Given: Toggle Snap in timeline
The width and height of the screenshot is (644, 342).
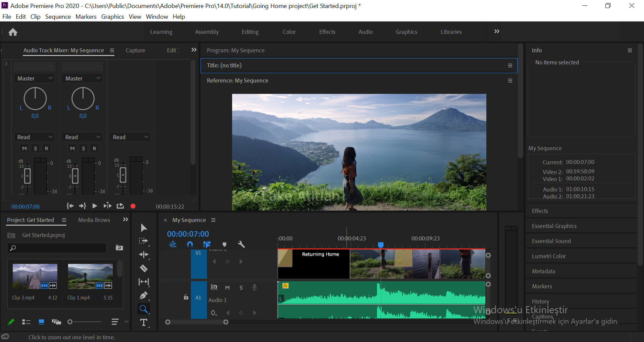Looking at the screenshot, I should coord(190,244).
